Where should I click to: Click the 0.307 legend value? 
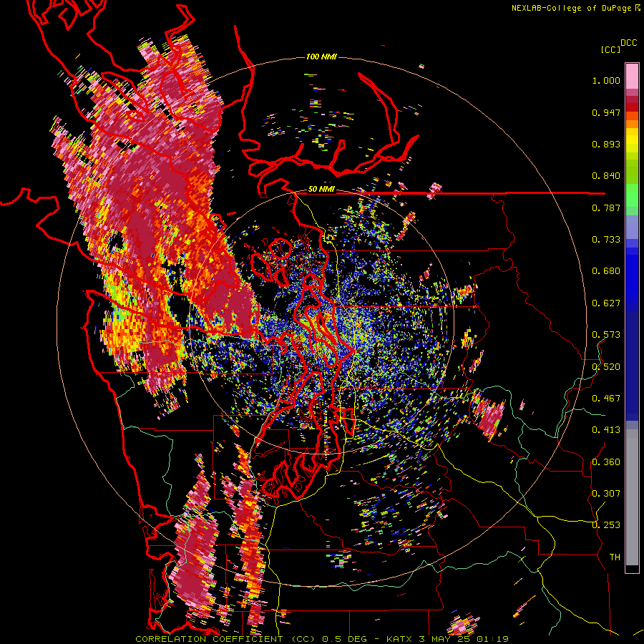[x=606, y=494]
